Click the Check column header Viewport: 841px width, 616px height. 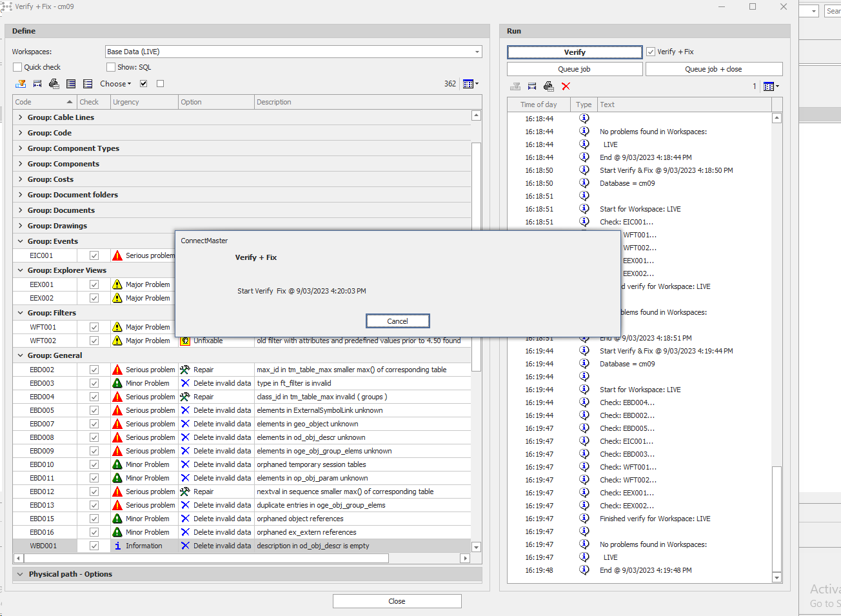pos(94,102)
